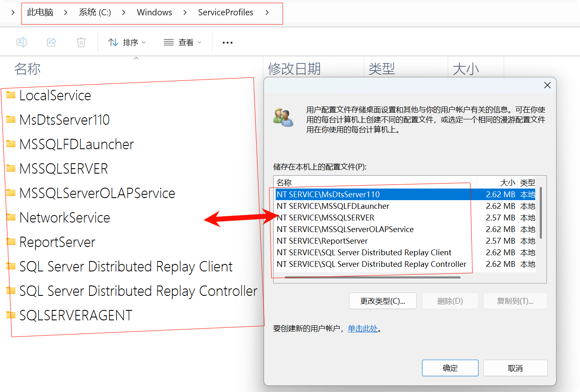Click the LocalService folder name

point(55,95)
